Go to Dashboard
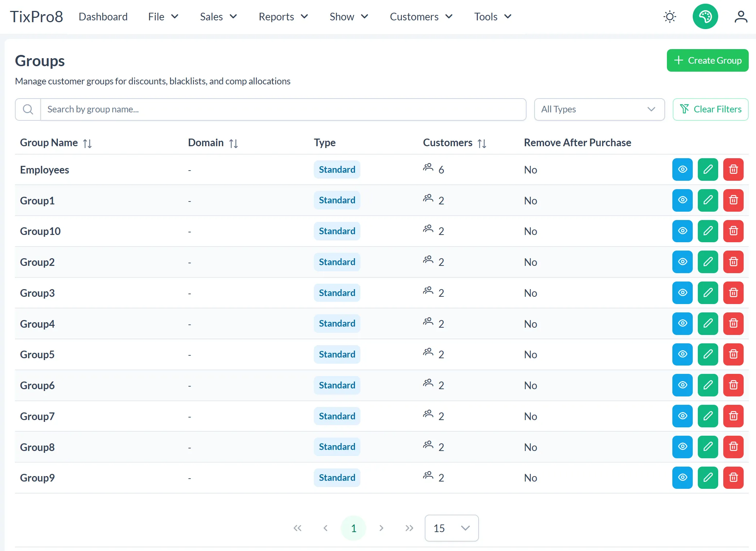756x551 pixels. (103, 17)
